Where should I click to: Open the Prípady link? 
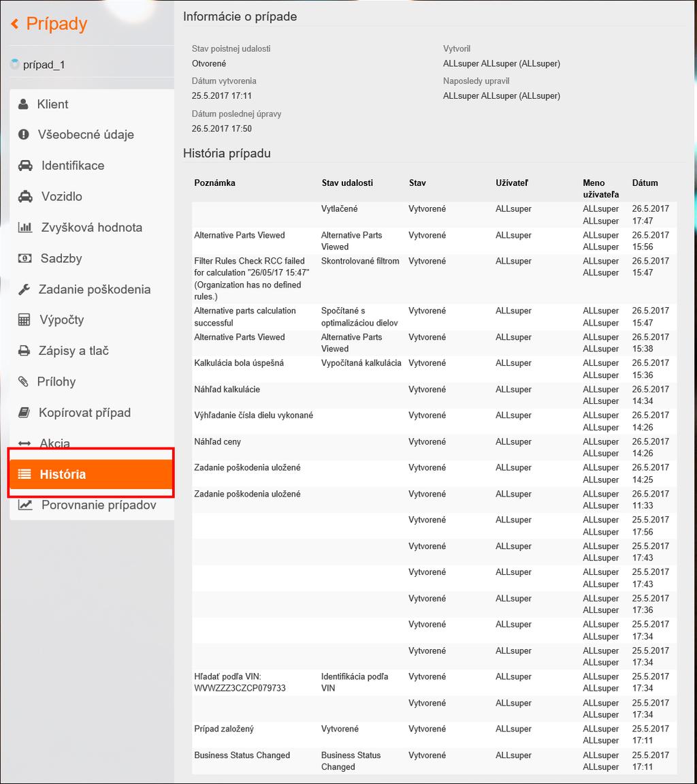click(x=56, y=24)
